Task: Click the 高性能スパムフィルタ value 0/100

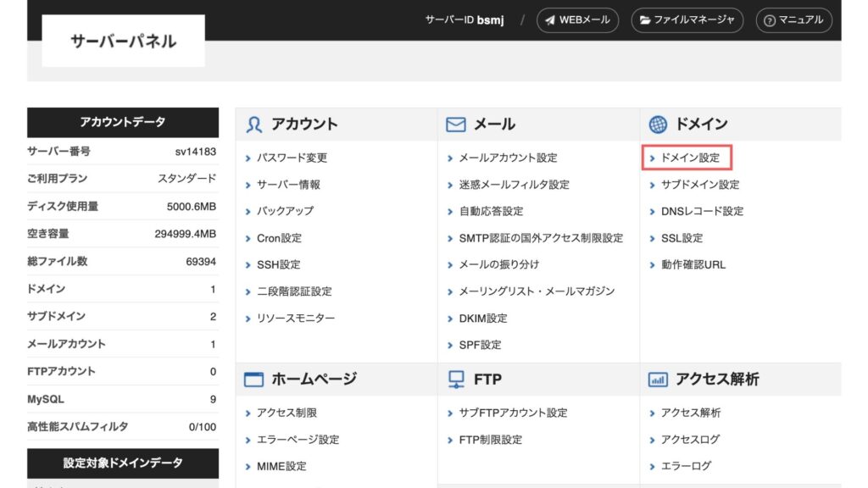Action: pos(202,427)
